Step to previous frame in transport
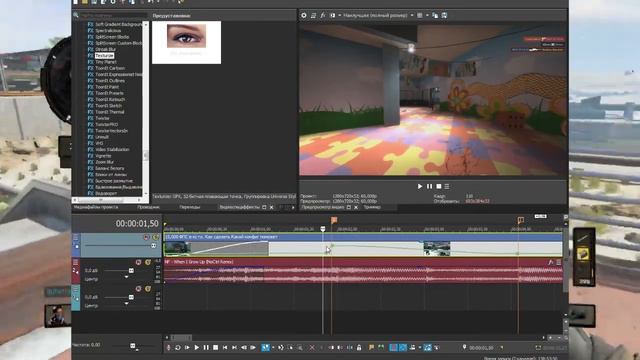640x360 pixels. point(244,347)
